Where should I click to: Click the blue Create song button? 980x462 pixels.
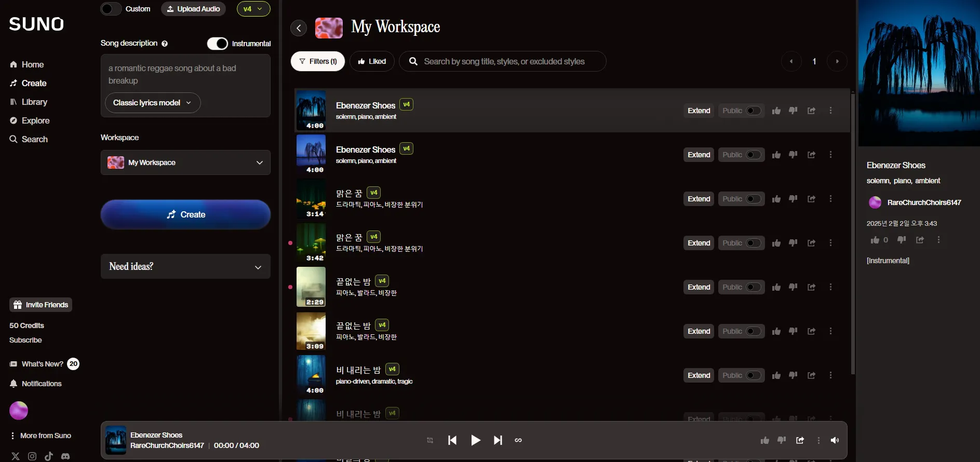[x=185, y=214]
